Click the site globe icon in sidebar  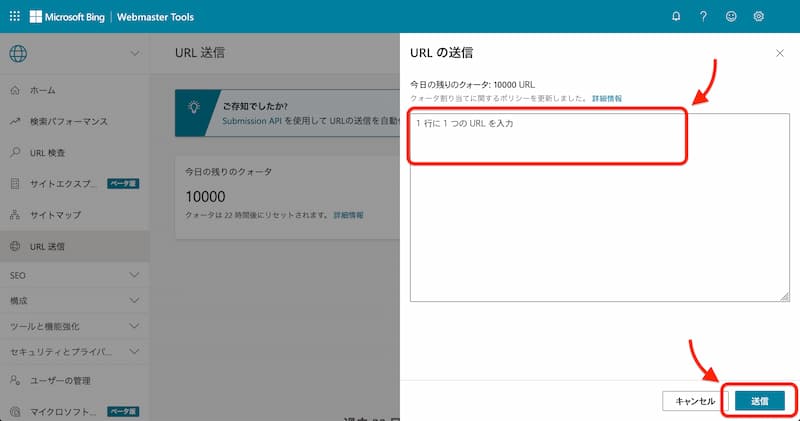tap(18, 54)
